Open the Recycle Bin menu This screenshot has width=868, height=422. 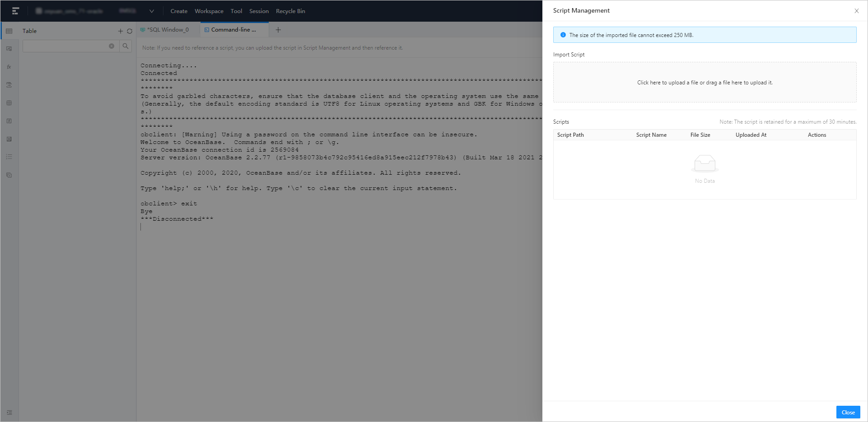click(290, 11)
